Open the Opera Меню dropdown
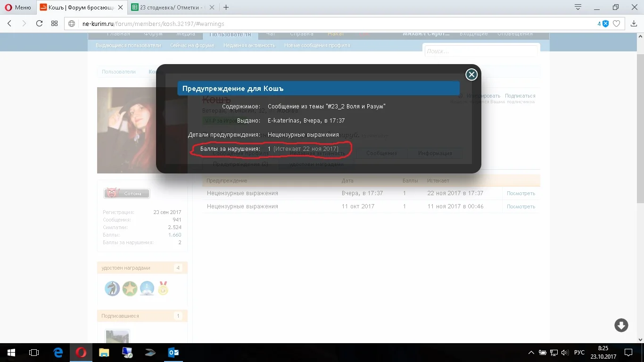This screenshot has height=362, width=644. 18,8
